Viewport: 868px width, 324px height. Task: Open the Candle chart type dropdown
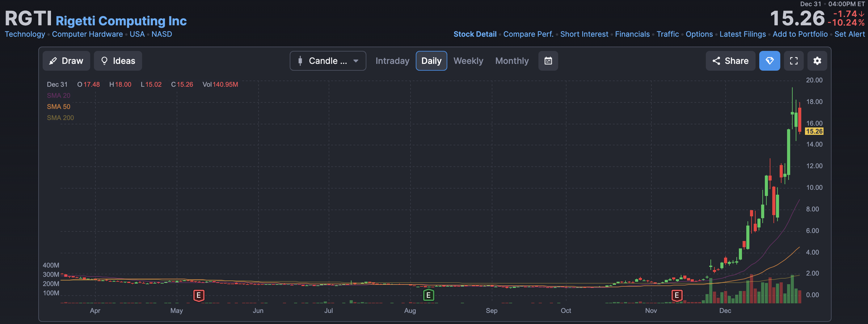click(x=328, y=61)
